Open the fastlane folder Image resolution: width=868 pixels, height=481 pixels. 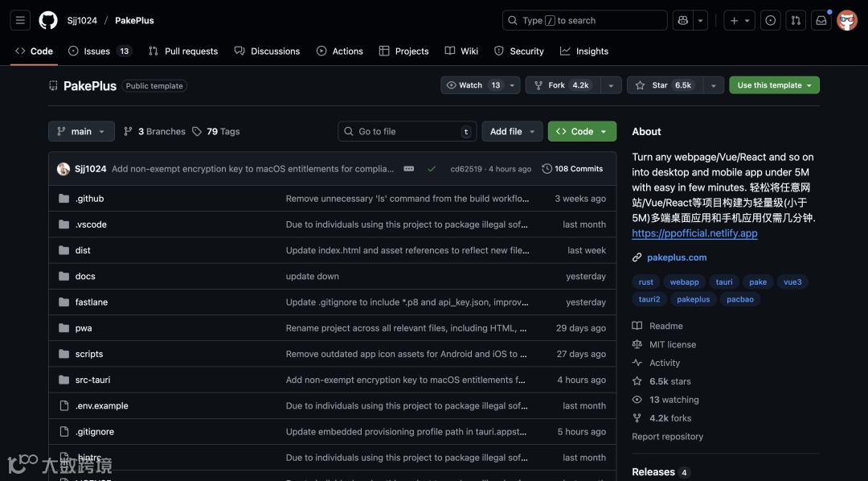[92, 302]
